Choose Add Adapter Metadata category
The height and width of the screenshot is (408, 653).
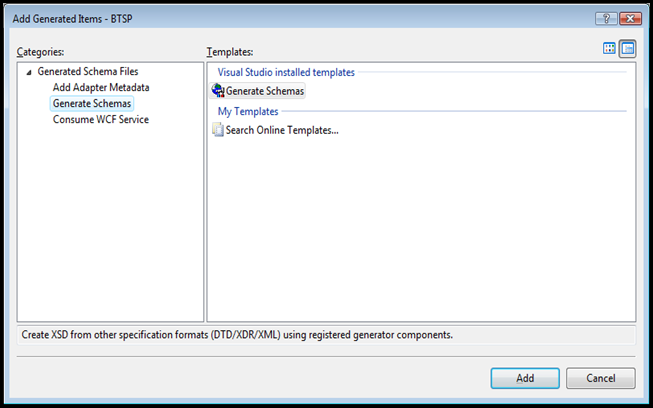[101, 87]
